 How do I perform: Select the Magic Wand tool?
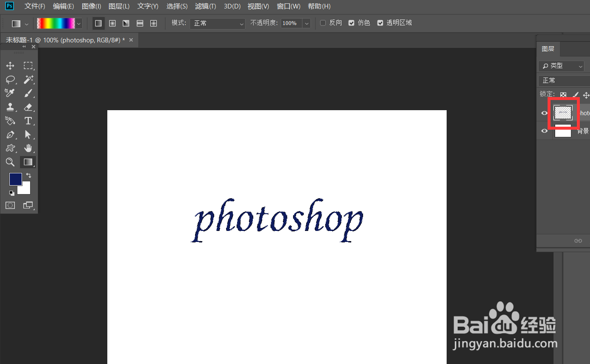click(x=28, y=79)
